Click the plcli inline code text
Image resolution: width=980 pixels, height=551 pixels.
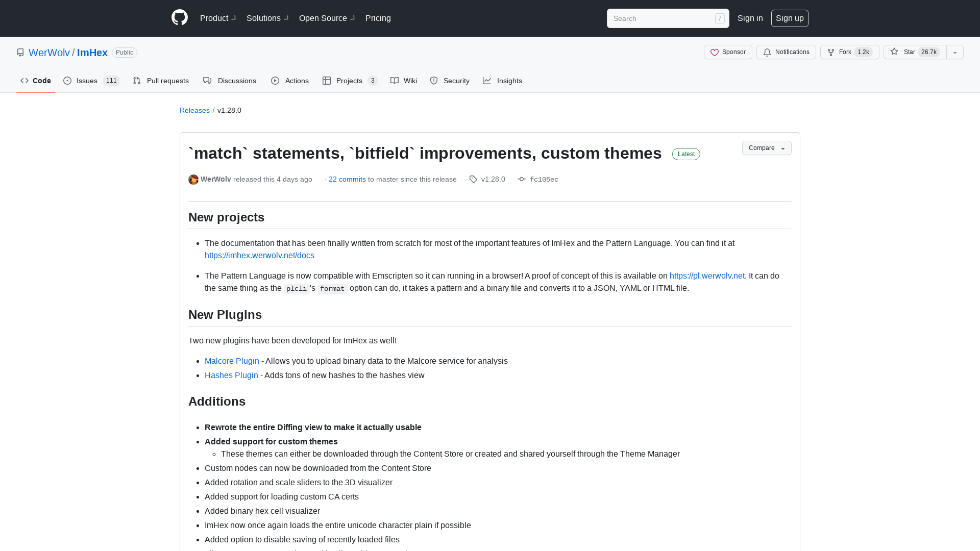click(297, 289)
